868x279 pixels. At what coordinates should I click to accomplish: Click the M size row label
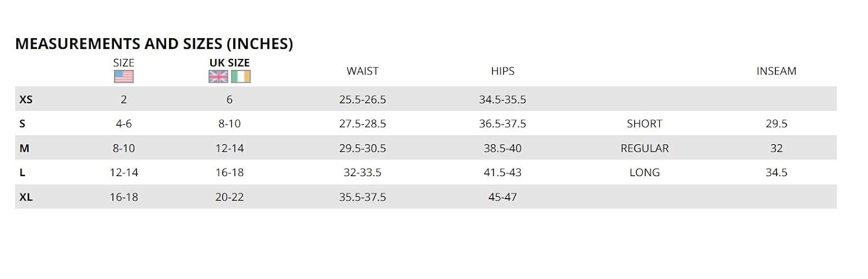pyautogui.click(x=24, y=148)
